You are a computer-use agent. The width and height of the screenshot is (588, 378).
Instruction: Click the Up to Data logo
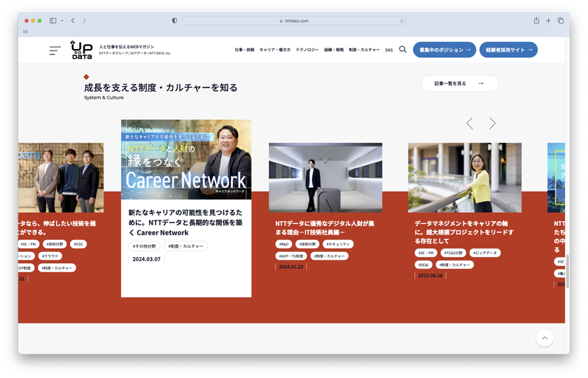coord(81,50)
